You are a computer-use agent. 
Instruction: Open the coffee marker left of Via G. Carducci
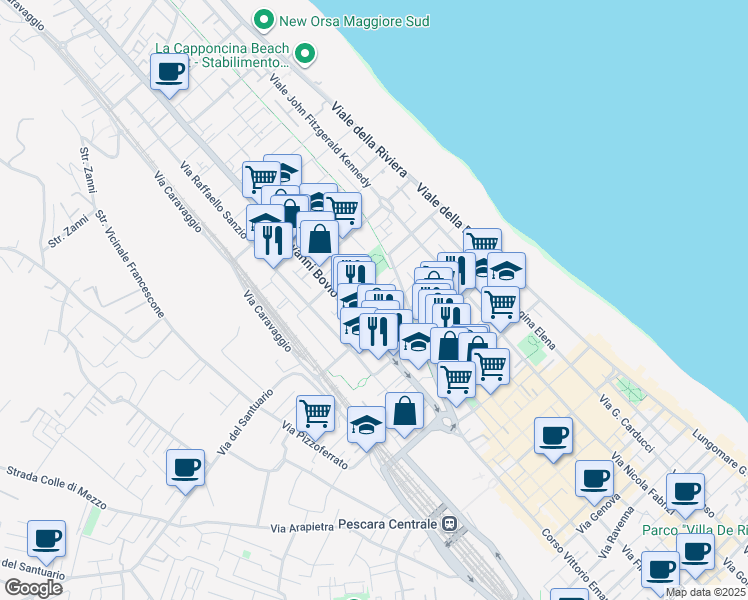click(x=553, y=435)
